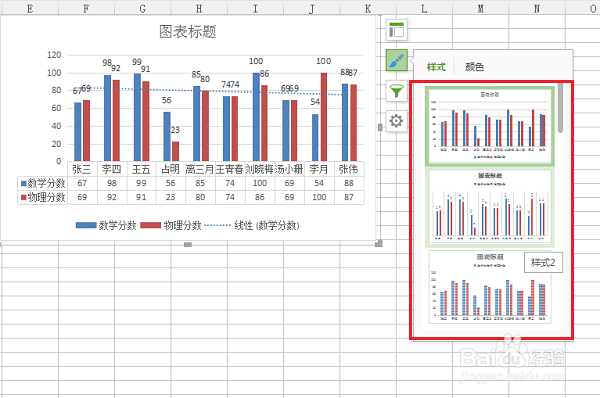Click the 线性 (数学分数) trendline legend entry
The height and width of the screenshot is (398, 600).
[252, 225]
